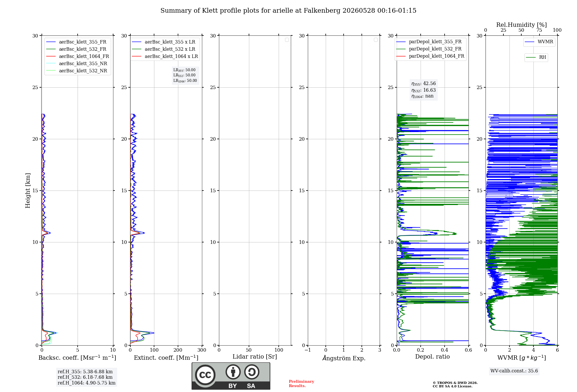This screenshot has width=577, height=392.
Task: Click the empty legend box in Ångström plot
Action: [376, 40]
